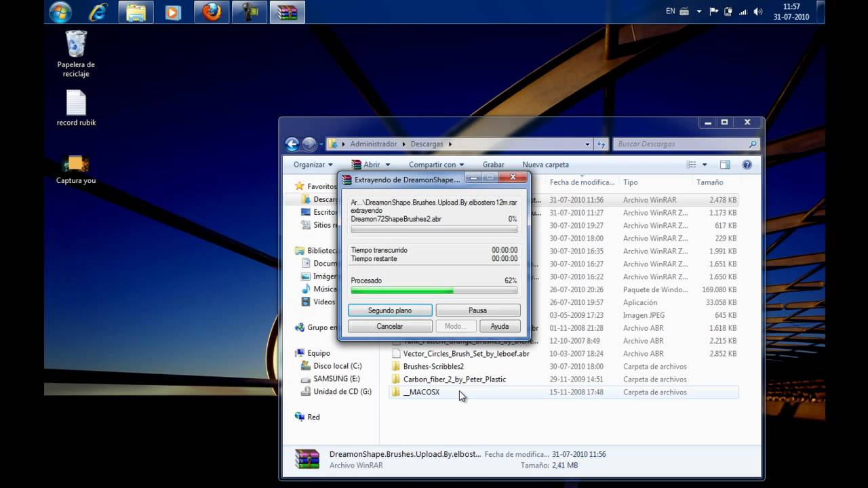Click the EN language indicator
Image resolution: width=868 pixels, height=488 pixels.
pos(670,12)
